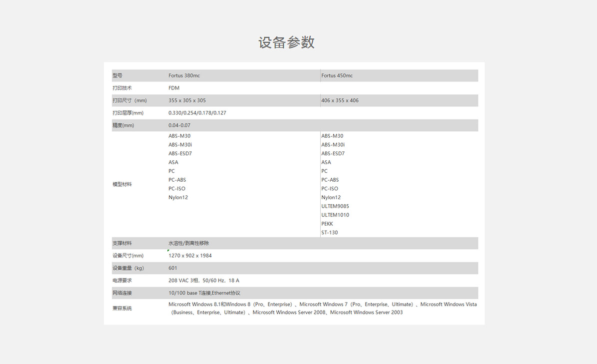Click the 406 x 355 x 406 print size
Screen dimensions: 597x364
click(340, 100)
